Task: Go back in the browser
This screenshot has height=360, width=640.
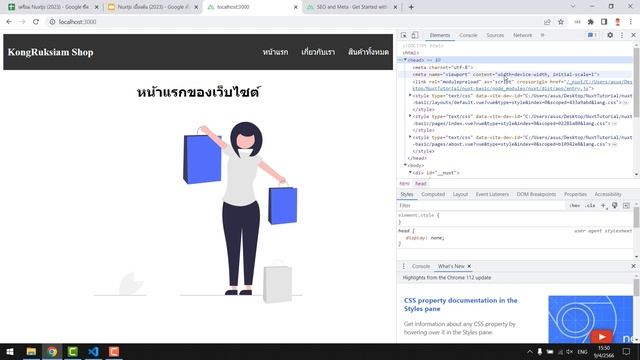Action: pos(9,22)
